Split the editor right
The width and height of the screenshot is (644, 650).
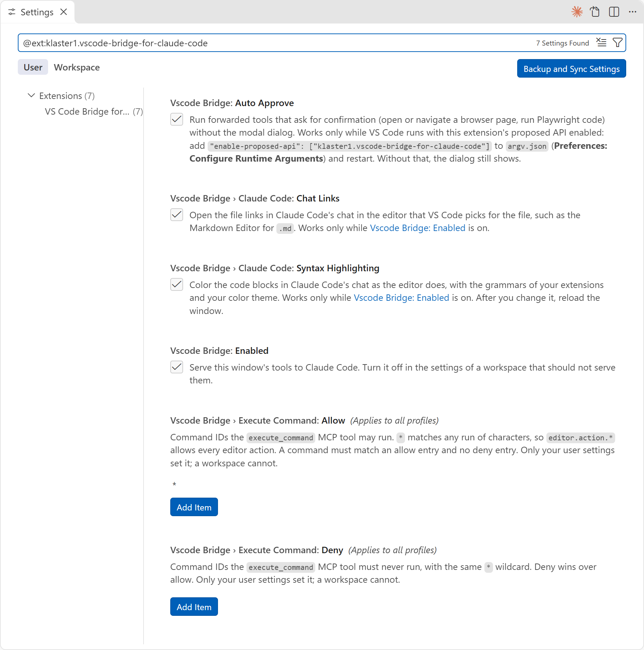[x=614, y=12]
